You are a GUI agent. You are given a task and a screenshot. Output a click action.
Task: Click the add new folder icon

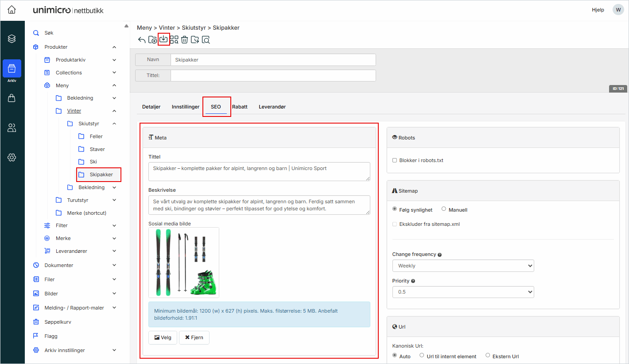click(152, 40)
